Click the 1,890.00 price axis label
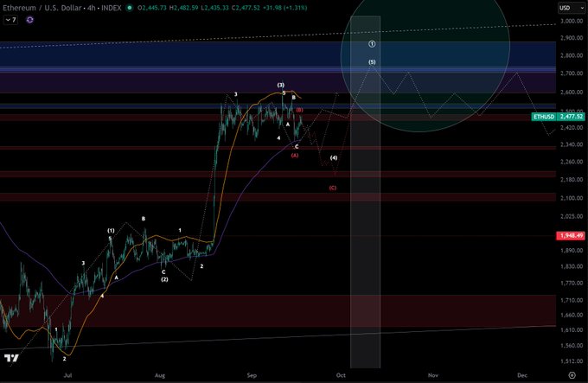 (x=572, y=251)
